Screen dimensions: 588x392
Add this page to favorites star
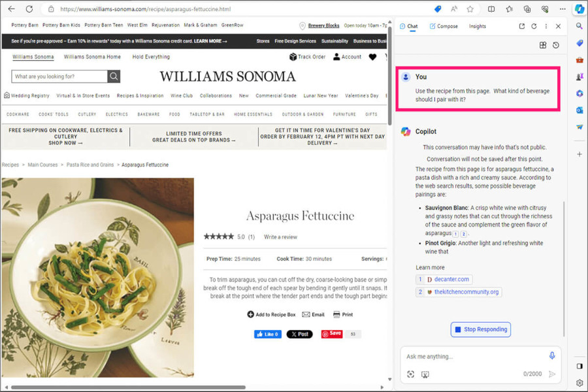[470, 9]
